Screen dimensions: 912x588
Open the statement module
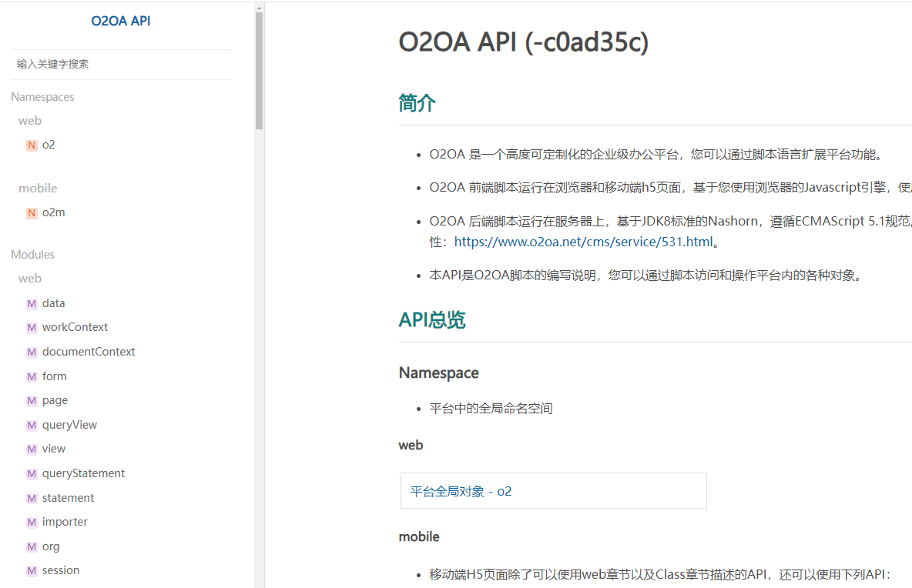point(68,498)
